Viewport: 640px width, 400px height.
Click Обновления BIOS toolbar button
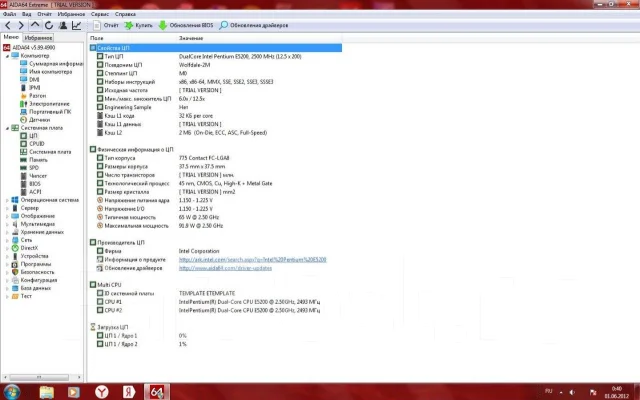point(186,25)
